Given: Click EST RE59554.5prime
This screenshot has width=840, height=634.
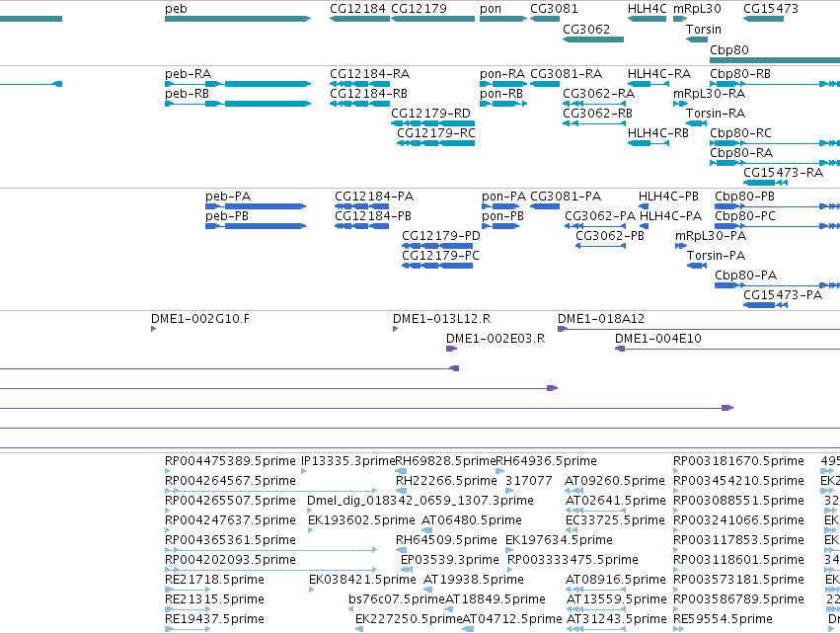Looking at the screenshot, I should 723,619.
